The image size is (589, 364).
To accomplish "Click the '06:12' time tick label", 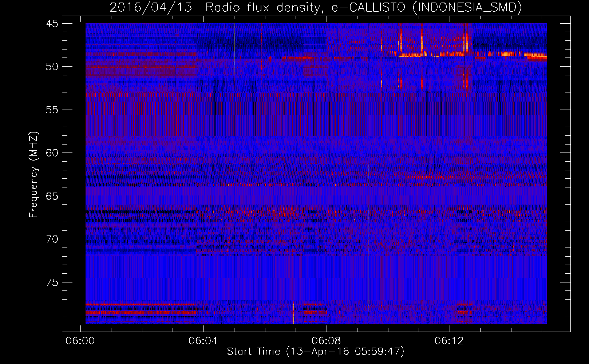I will [449, 341].
